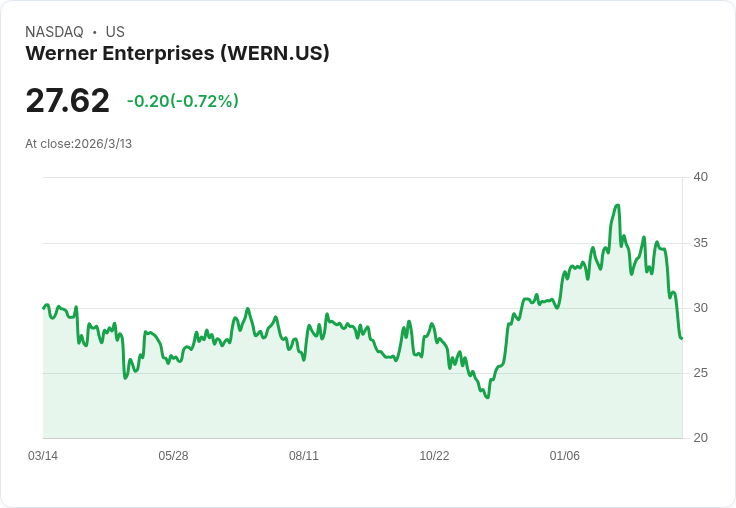Click the 35 y-axis label
The width and height of the screenshot is (736, 508).
700,243
